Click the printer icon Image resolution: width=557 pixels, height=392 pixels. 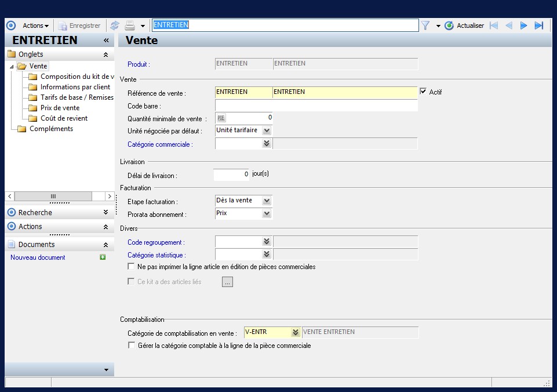pos(130,26)
